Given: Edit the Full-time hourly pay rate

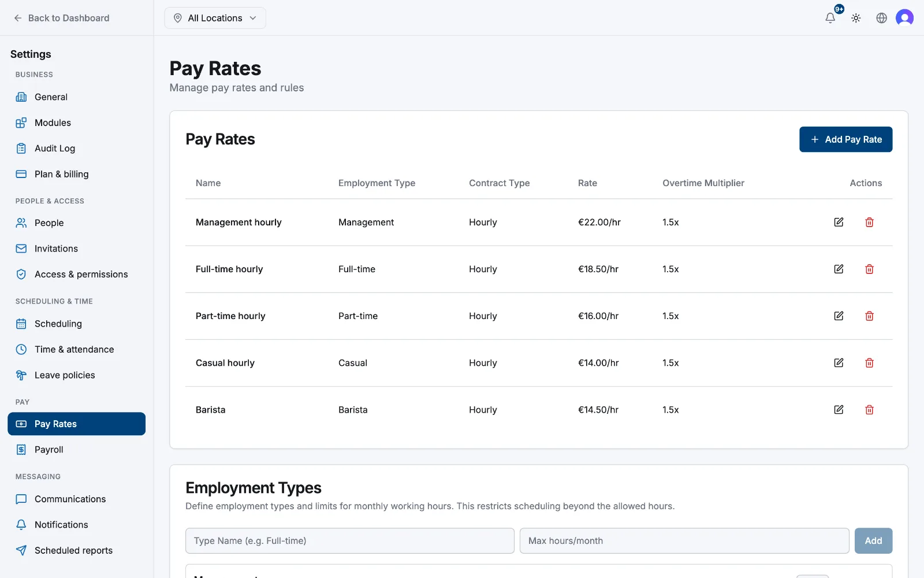Looking at the screenshot, I should pyautogui.click(x=839, y=269).
